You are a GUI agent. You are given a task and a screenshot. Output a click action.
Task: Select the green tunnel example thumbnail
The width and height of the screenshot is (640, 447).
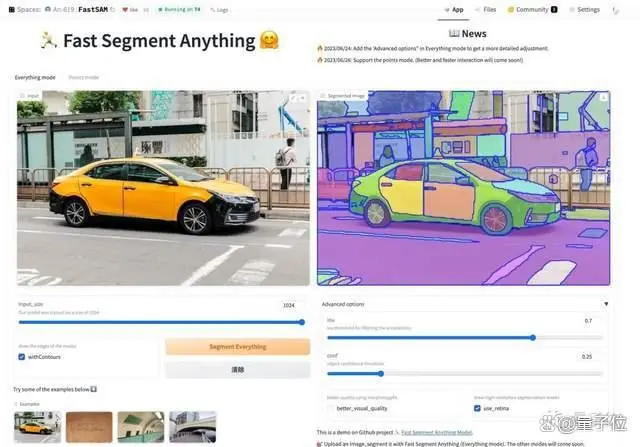tap(141, 427)
